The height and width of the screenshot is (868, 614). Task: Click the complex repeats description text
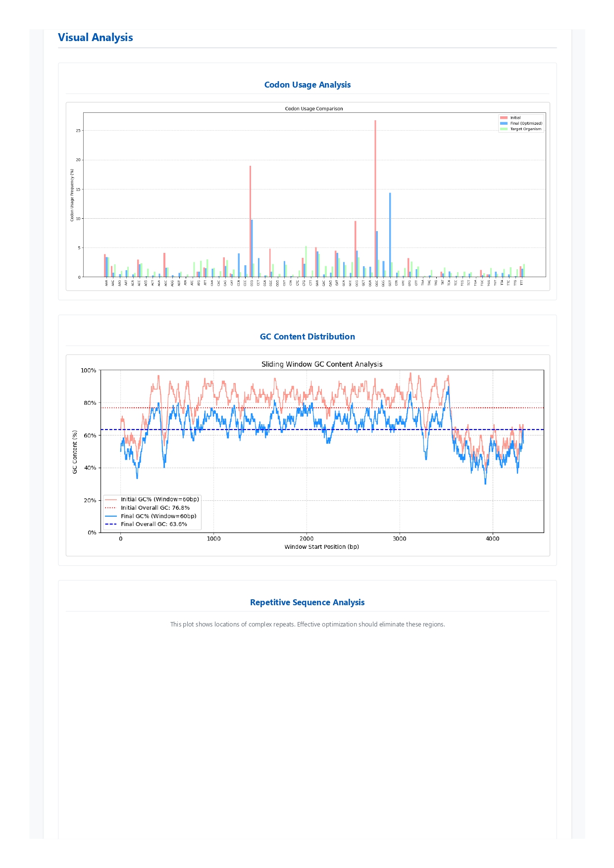tap(307, 625)
